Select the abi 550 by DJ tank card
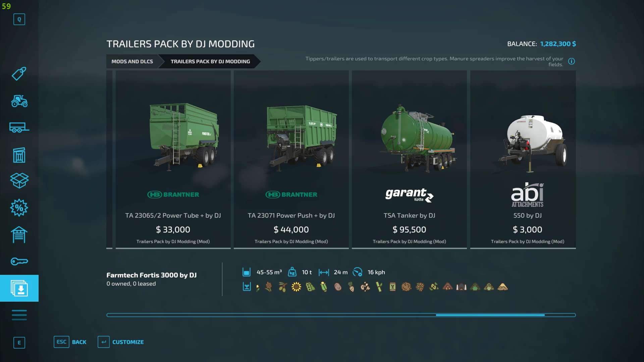The height and width of the screenshot is (362, 644). click(523, 160)
